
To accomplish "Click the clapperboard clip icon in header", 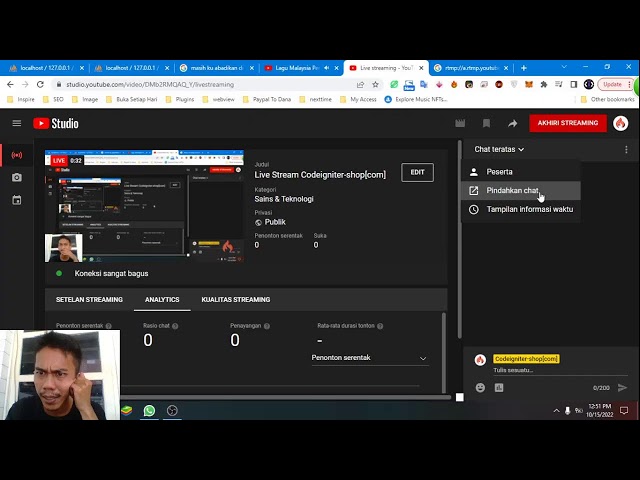I will (x=460, y=123).
